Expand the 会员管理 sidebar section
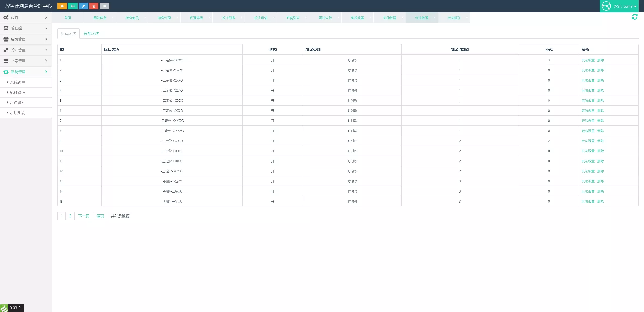The height and width of the screenshot is (312, 644). click(26, 39)
